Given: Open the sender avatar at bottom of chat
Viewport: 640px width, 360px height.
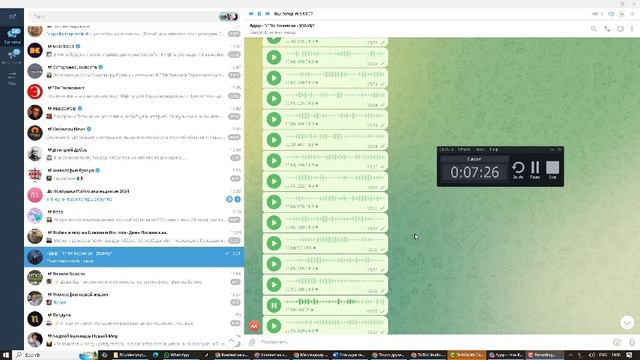Looking at the screenshot, I should pos(254,326).
